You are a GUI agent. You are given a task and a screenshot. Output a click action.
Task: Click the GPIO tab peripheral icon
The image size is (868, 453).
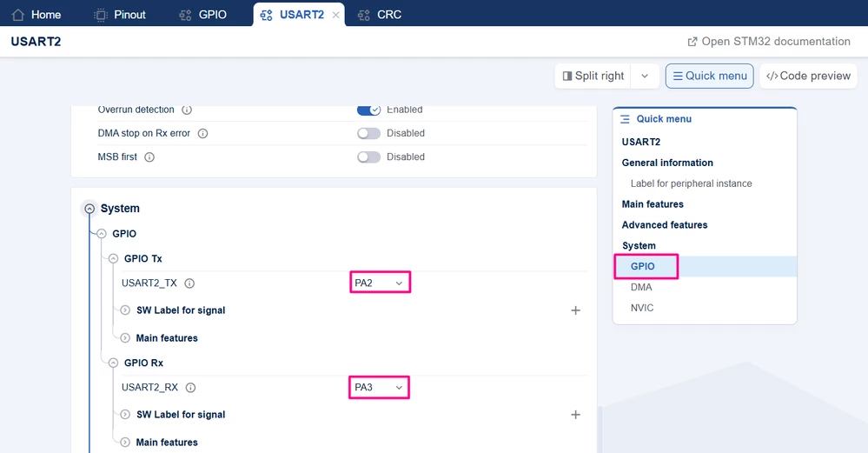tap(185, 15)
